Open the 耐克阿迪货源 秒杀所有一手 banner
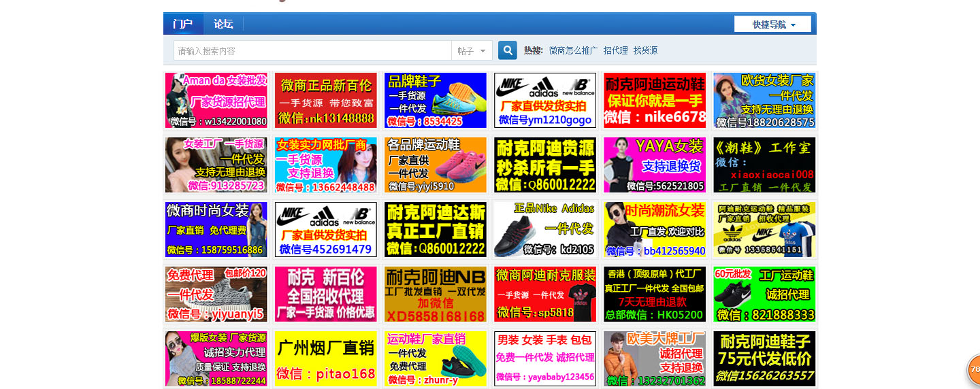This screenshot has width=980, height=389. pyautogui.click(x=545, y=165)
